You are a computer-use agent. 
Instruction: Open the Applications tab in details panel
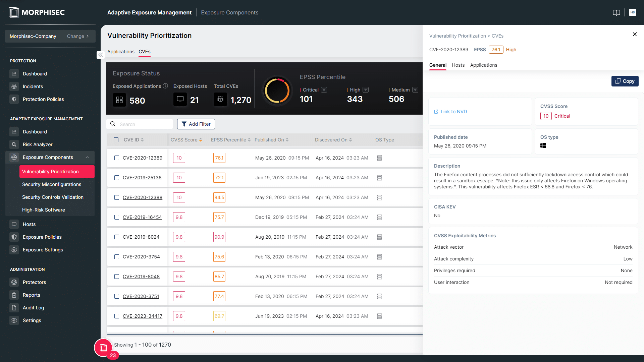pyautogui.click(x=484, y=65)
